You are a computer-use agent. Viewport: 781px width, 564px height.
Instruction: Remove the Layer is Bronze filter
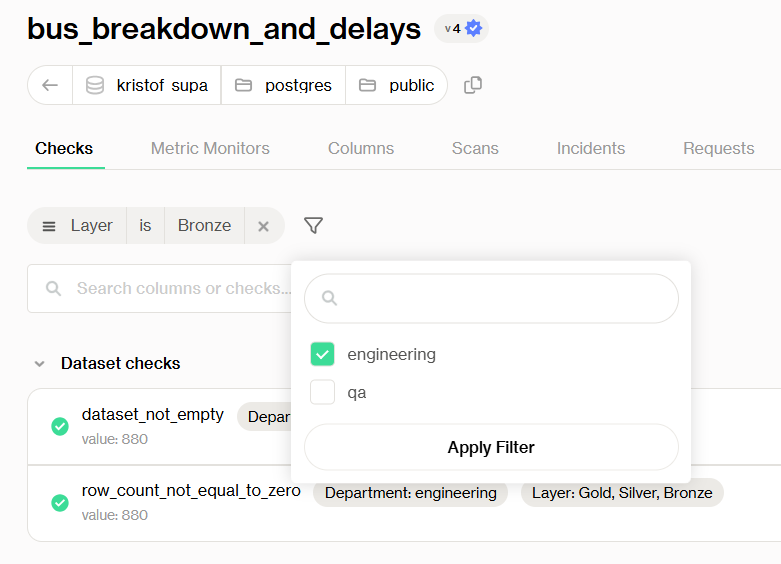(x=264, y=226)
